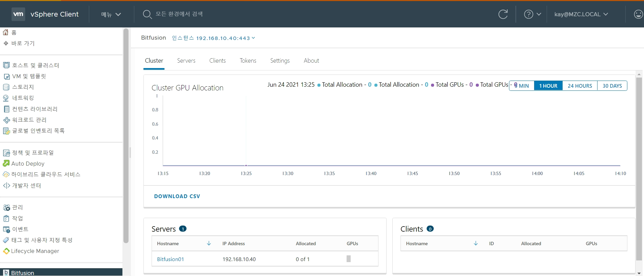
Task: Click the Hybrid Cloud Services (하이브리드 클라우드 서비스) icon
Action: click(6, 174)
